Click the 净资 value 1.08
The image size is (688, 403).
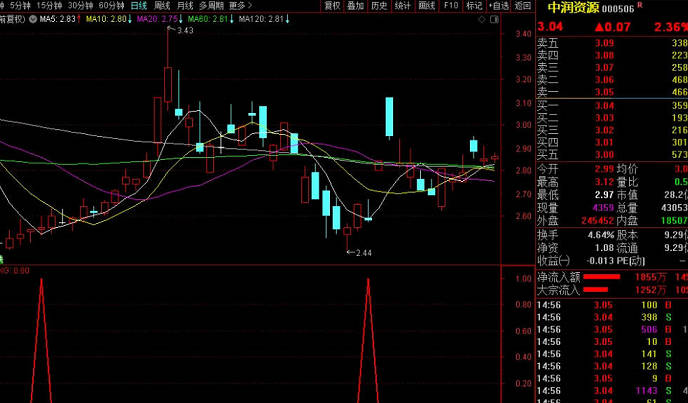[604, 248]
